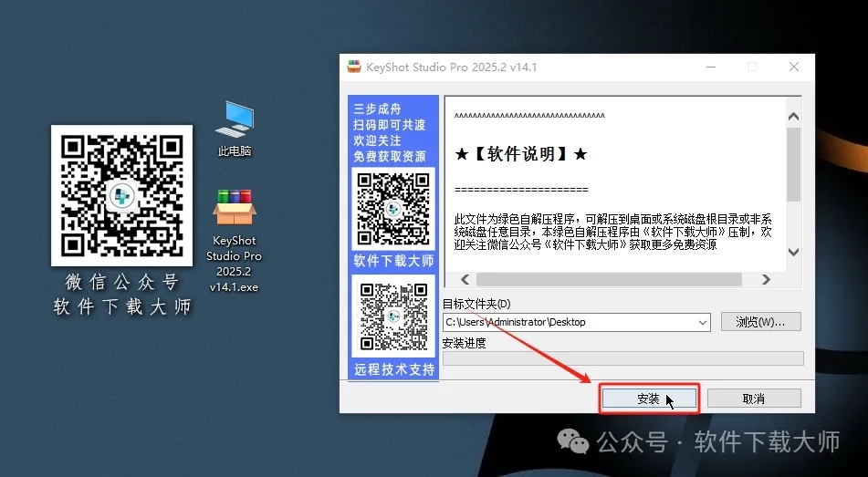Click the 软件下载大师 sidebar caption
The width and height of the screenshot is (868, 477).
[x=393, y=261]
